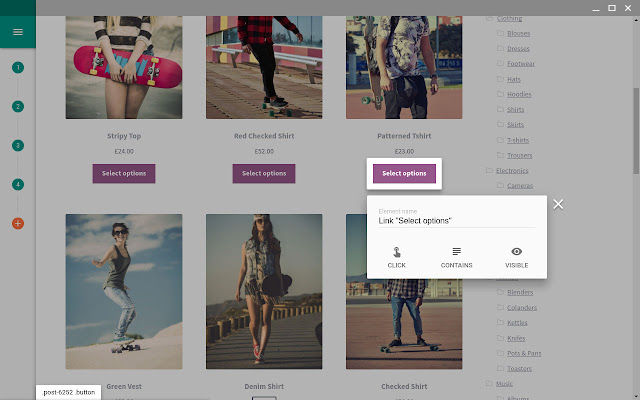Click the £52.00 price of Red Checked Shirt
The height and width of the screenshot is (400, 640).
264,151
